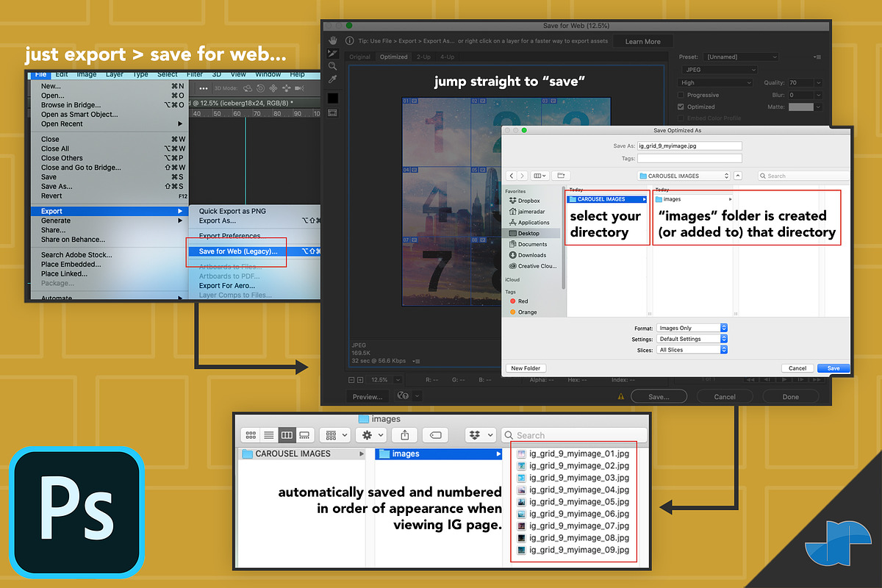Go back in Save Optimized As dialog

click(x=511, y=176)
